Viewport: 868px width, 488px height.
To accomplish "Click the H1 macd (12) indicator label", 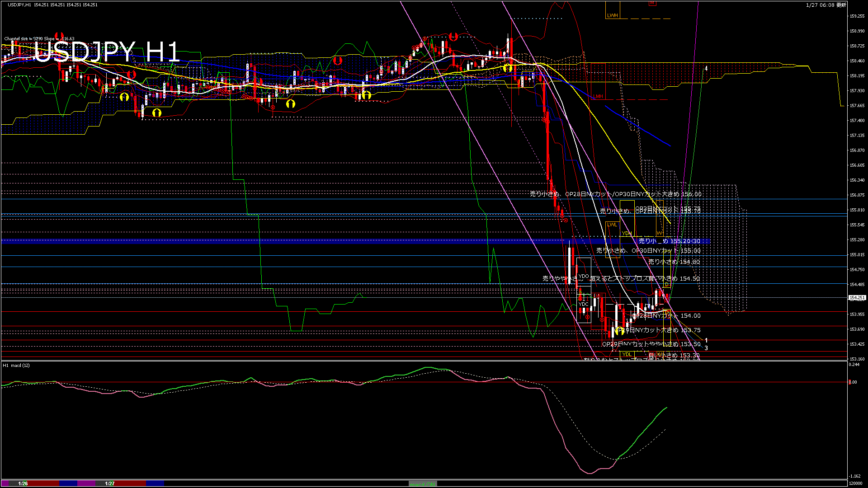I will 16,365.
